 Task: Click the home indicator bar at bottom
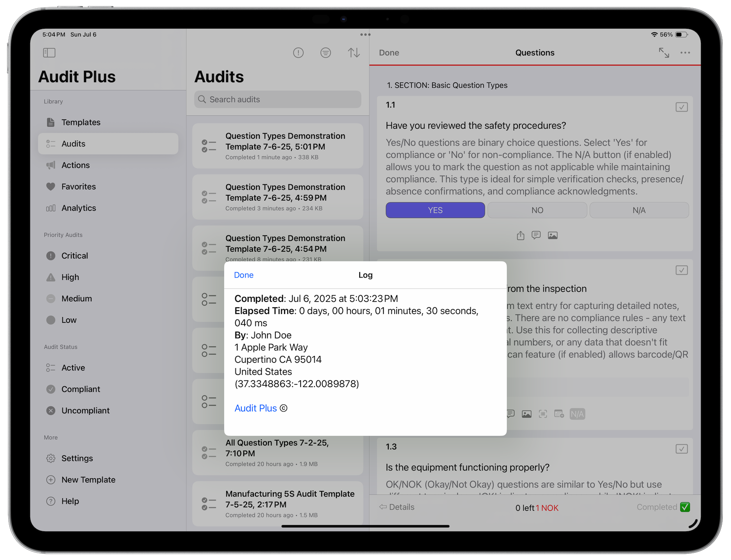click(x=365, y=526)
